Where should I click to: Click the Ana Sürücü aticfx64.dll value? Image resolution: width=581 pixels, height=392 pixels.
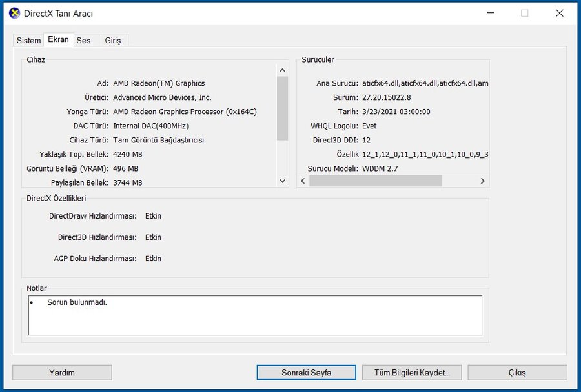click(425, 83)
